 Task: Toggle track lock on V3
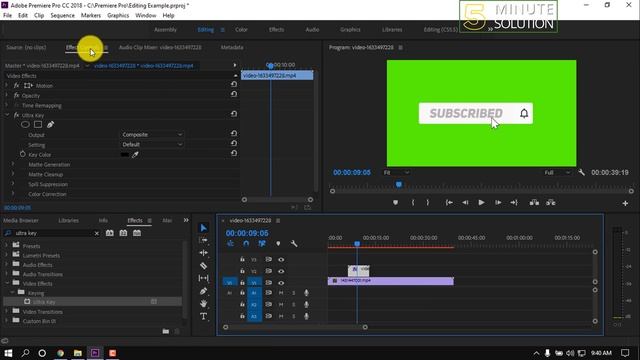242,260
